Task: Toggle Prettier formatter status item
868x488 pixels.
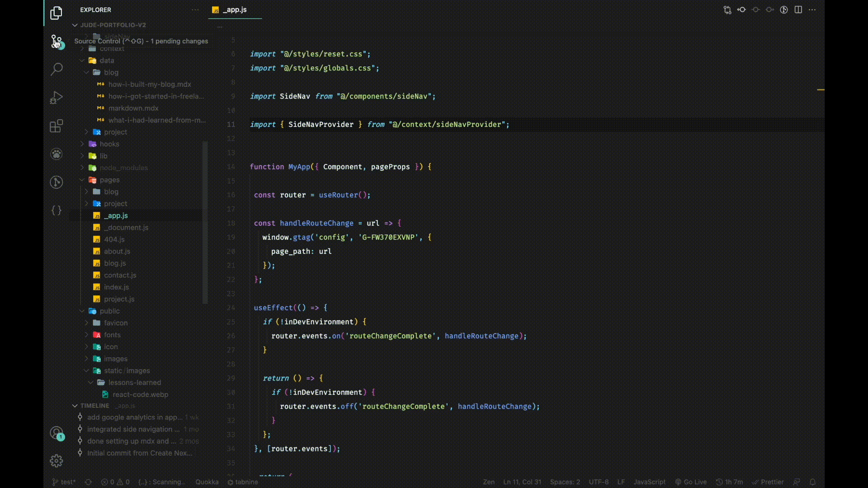Action: click(768, 482)
